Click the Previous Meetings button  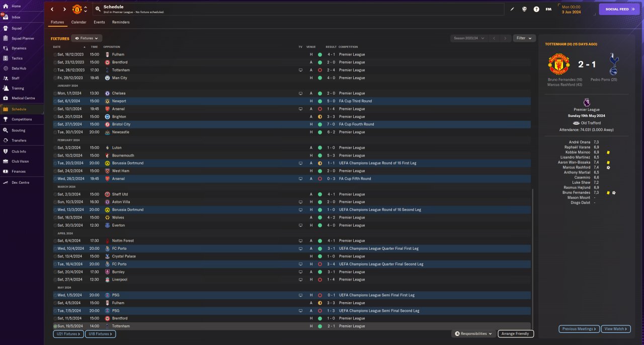(579, 329)
